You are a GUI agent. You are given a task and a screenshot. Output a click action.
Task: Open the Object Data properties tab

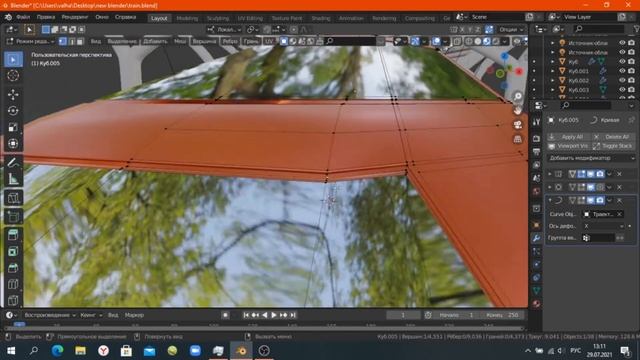coord(537,291)
